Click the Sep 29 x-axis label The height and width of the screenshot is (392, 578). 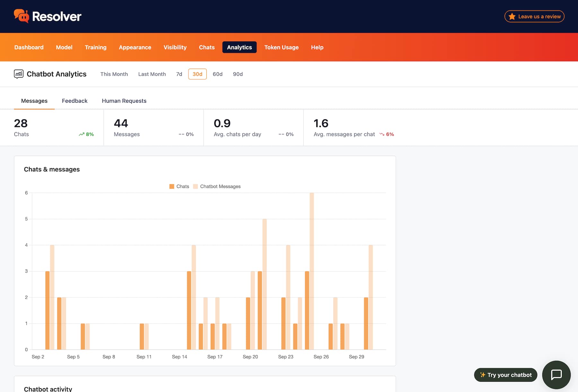[x=357, y=357]
